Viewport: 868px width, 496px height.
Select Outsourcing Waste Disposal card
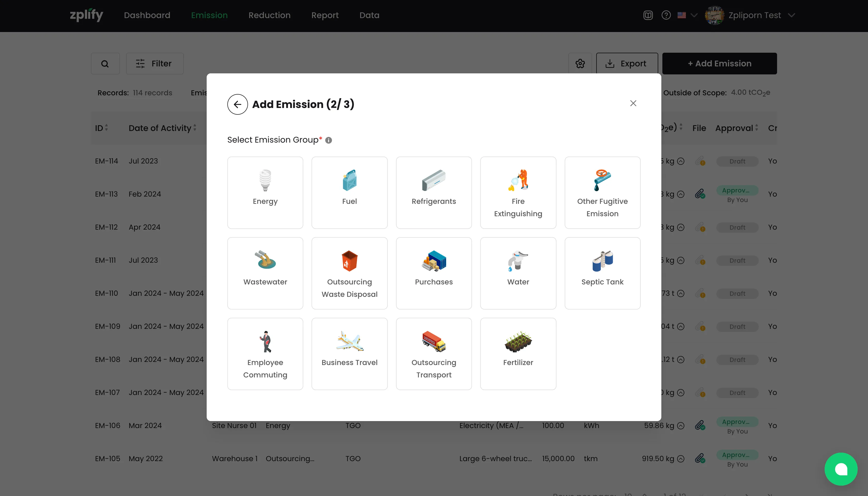click(349, 273)
